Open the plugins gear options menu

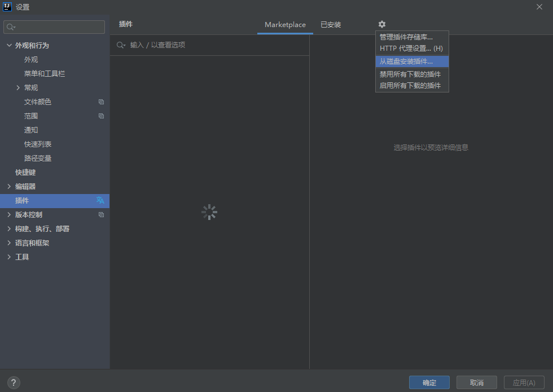(x=382, y=24)
